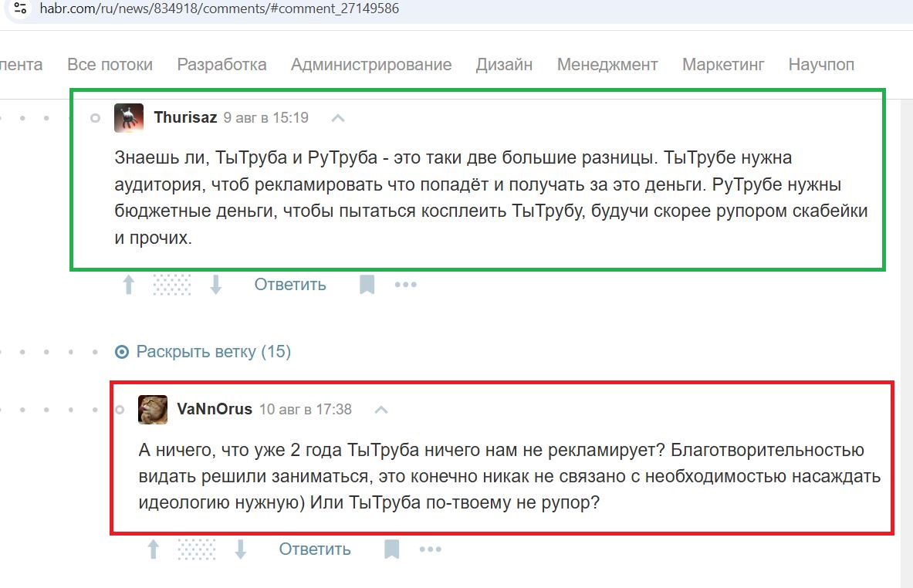Bookmark the VaNnOrus comment
This screenshot has height=588, width=913.
[x=391, y=549]
